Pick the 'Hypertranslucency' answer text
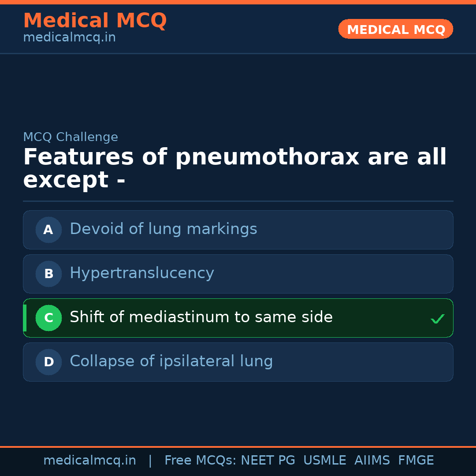This screenshot has height=476, width=476. 141,273
